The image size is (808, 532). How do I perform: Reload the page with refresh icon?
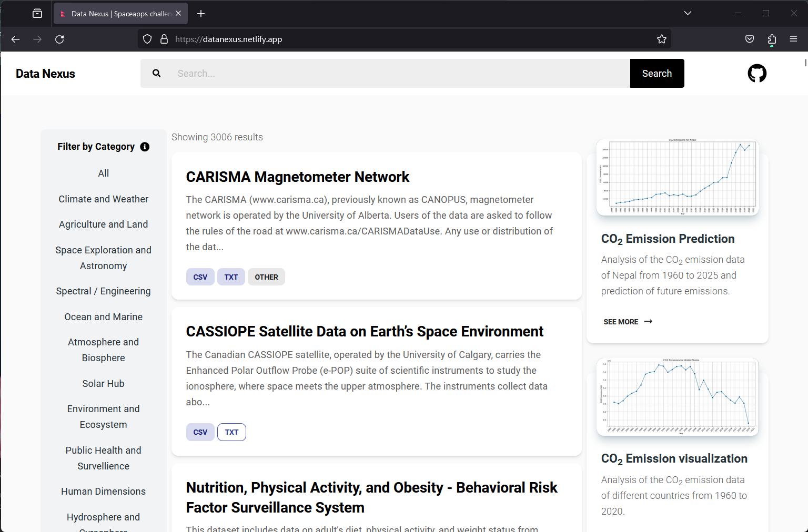59,39
